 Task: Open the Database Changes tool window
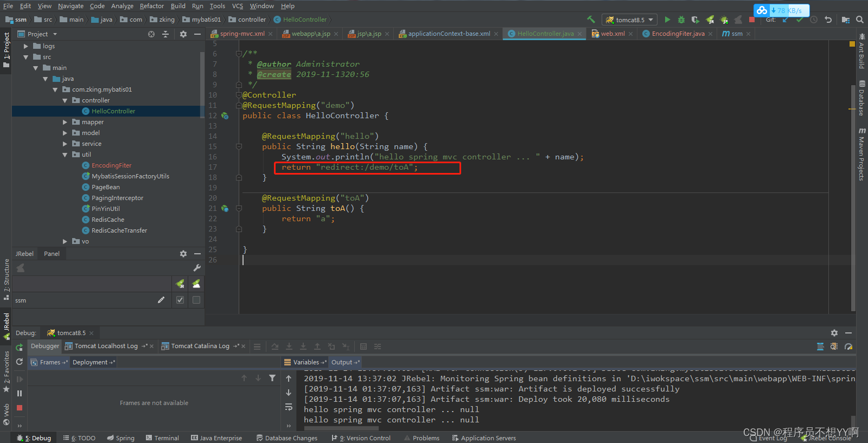click(x=287, y=438)
